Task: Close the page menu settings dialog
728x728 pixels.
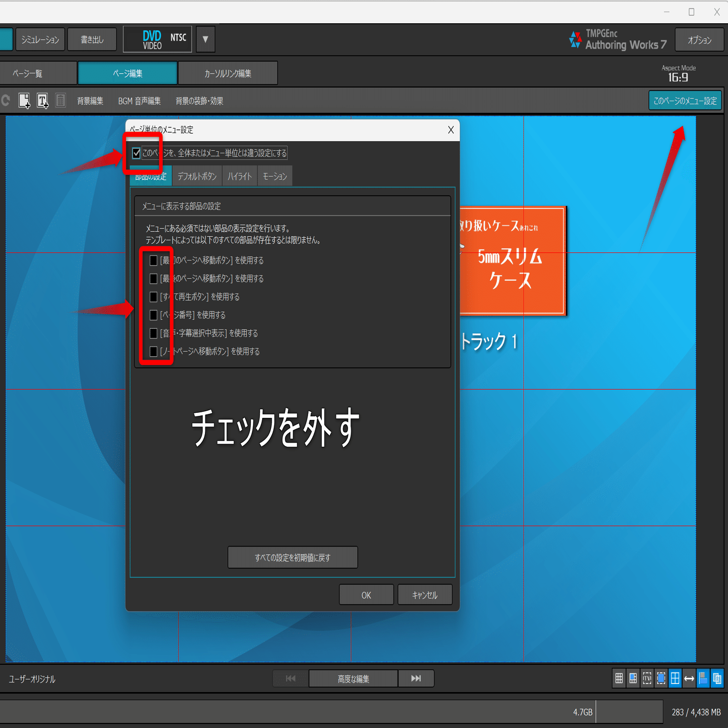Action: click(451, 130)
